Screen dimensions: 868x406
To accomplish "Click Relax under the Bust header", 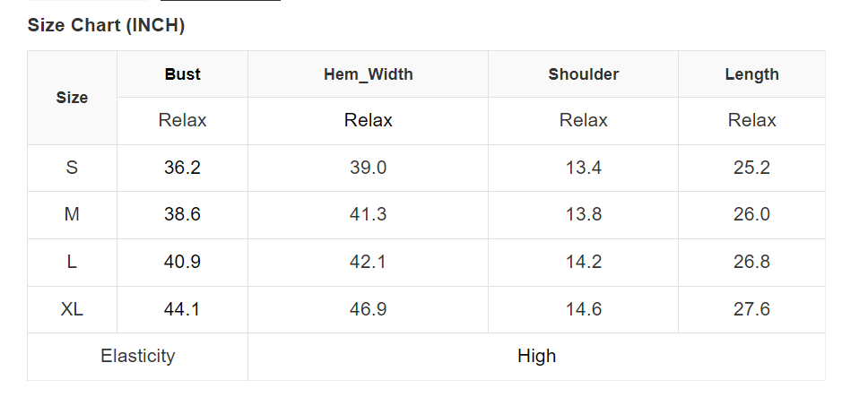I will pyautogui.click(x=182, y=120).
